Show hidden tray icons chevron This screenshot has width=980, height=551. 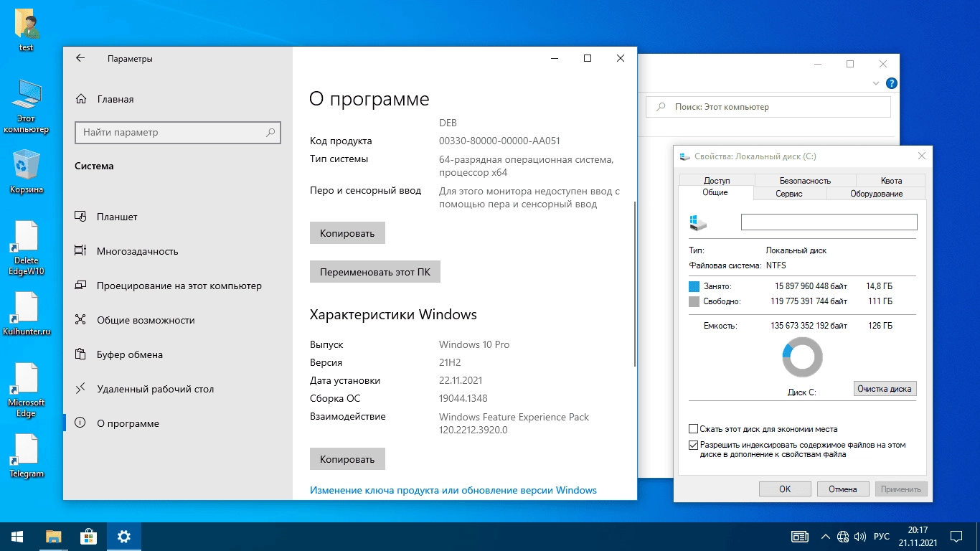click(825, 537)
